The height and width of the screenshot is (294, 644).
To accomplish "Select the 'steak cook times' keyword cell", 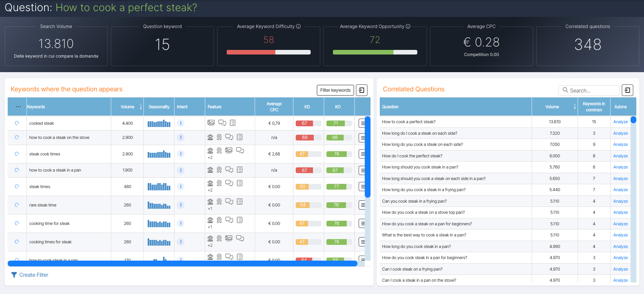I will [69, 154].
